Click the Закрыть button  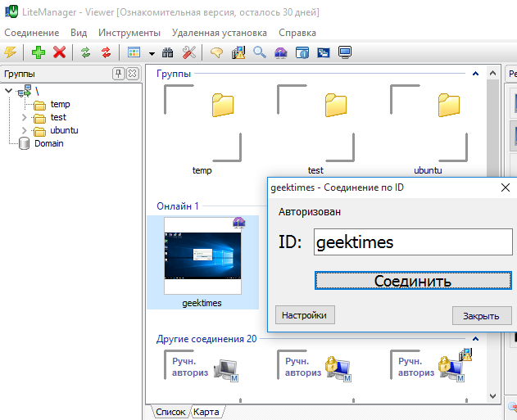[x=482, y=316]
